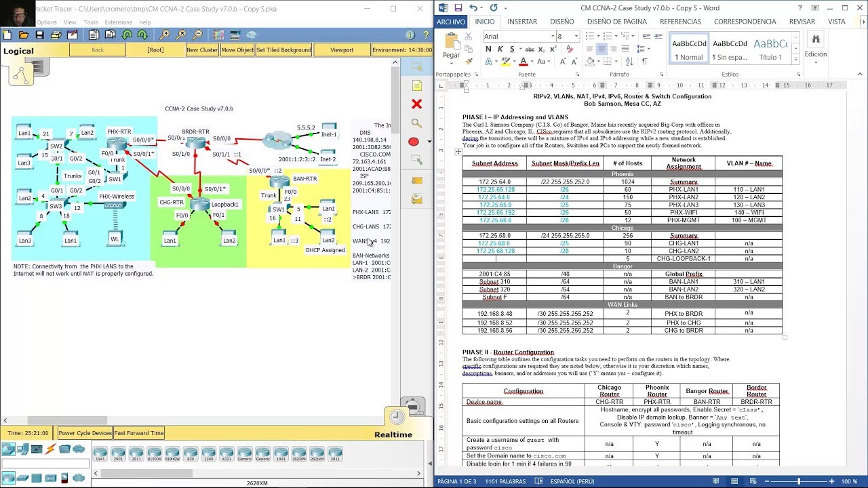Image resolution: width=868 pixels, height=488 pixels.
Task: Click the Realtime clock icon
Action: point(397,416)
